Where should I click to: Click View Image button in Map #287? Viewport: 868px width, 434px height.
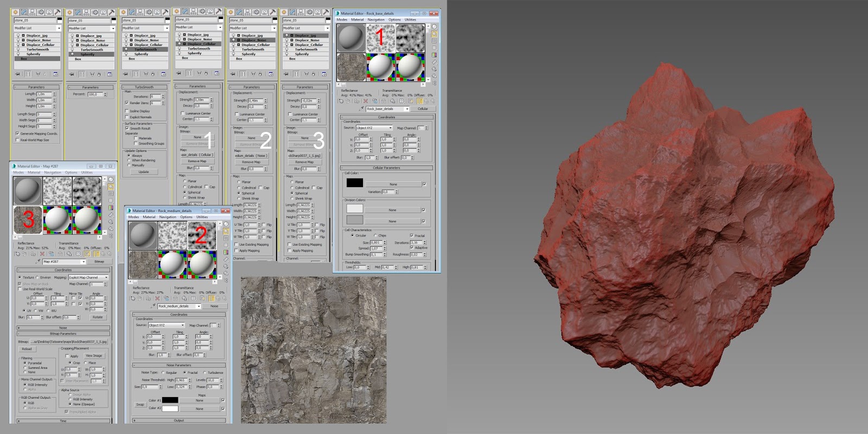click(x=94, y=356)
